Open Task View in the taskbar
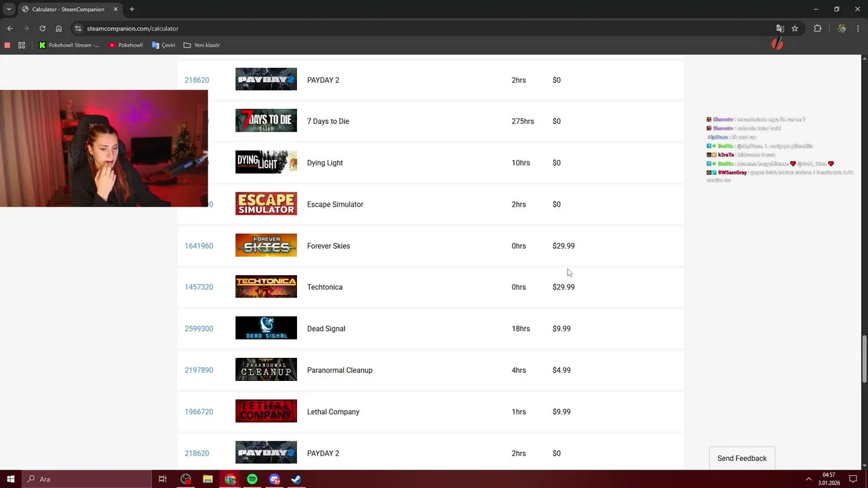This screenshot has height=488, width=868. click(x=163, y=479)
